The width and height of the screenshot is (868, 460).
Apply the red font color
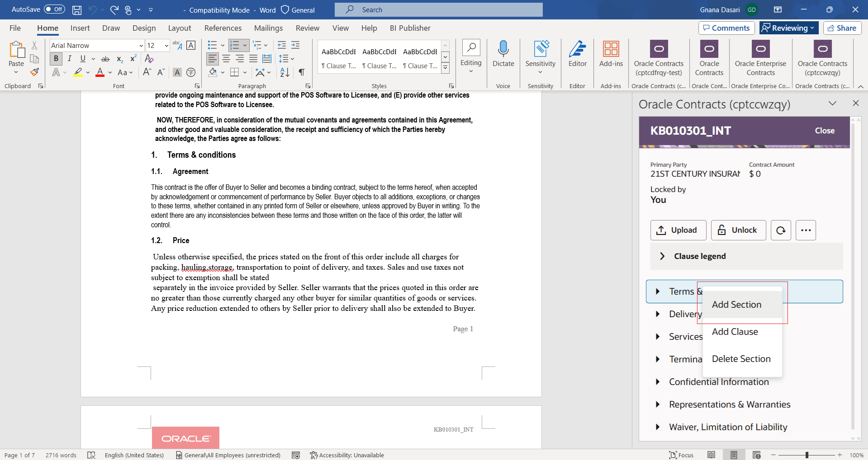click(100, 72)
